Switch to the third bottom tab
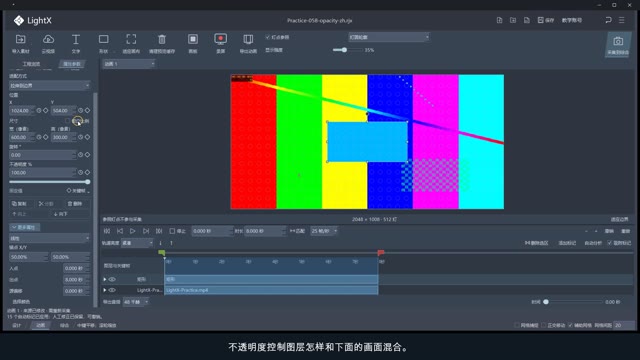 coord(64,325)
